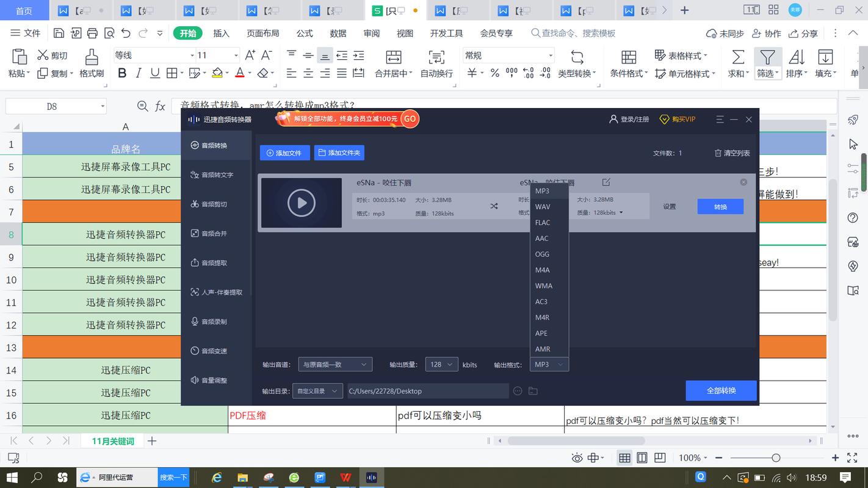Image resolution: width=868 pixels, height=488 pixels.
Task: Select AAC in format list
Action: coord(549,239)
